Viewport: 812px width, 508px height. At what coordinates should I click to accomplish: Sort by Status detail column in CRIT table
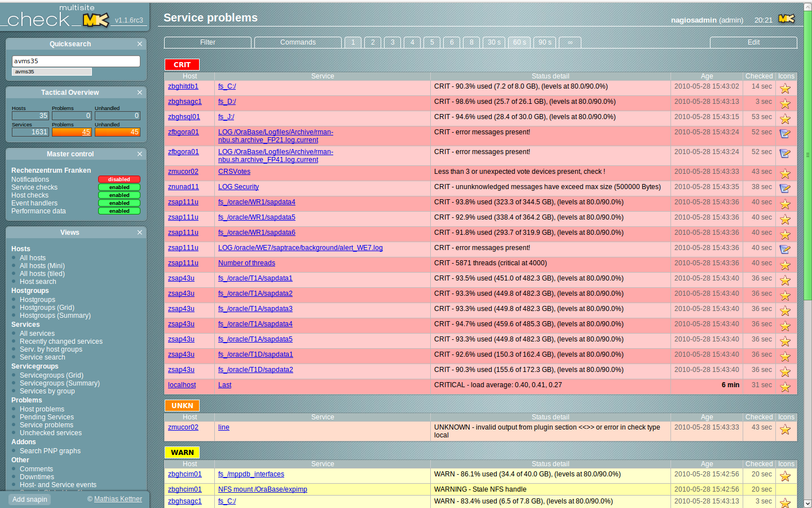pyautogui.click(x=550, y=76)
